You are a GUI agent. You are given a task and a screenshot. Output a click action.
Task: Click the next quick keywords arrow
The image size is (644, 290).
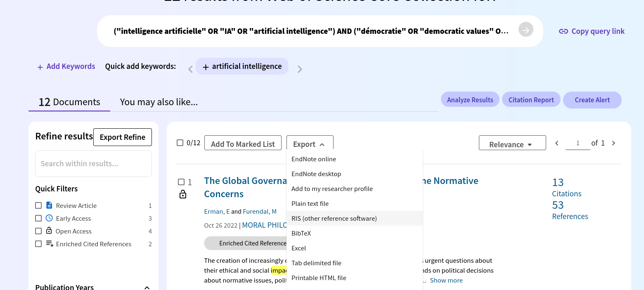(300, 69)
